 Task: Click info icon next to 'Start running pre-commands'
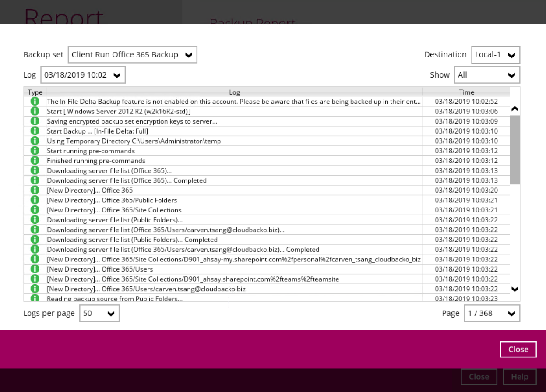(35, 151)
